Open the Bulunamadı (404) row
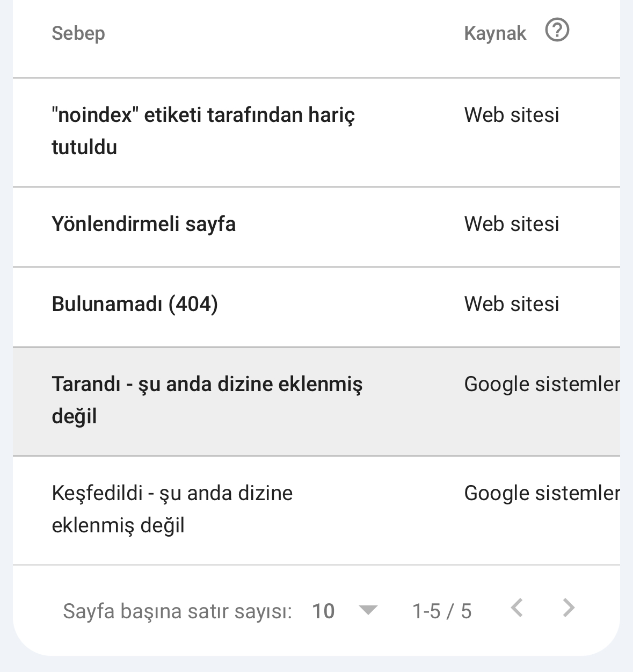This screenshot has width=633, height=672. 135,304
